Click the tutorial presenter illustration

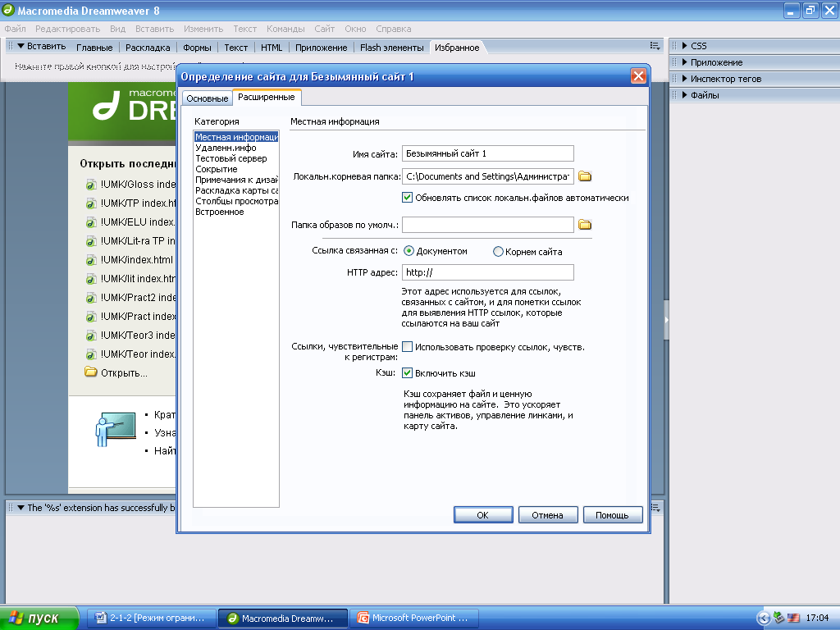point(115,430)
